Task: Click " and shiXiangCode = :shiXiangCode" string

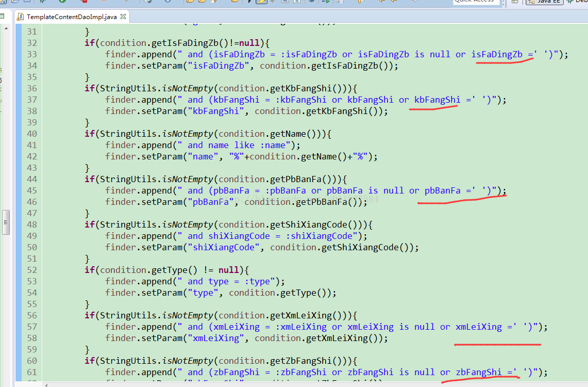Action: pos(268,236)
